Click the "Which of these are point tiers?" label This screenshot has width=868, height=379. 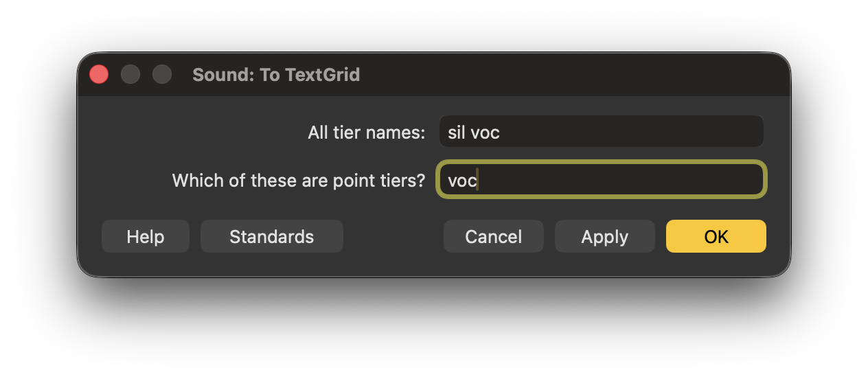tap(298, 181)
